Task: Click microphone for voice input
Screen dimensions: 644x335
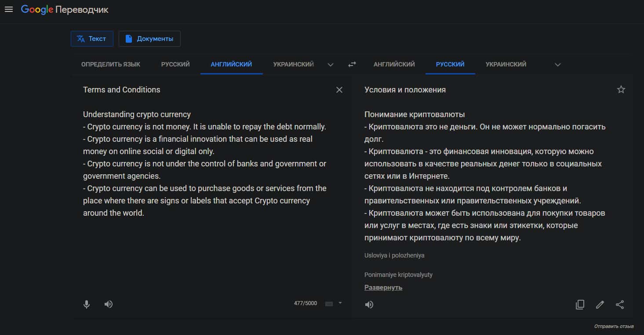Action: (x=87, y=304)
